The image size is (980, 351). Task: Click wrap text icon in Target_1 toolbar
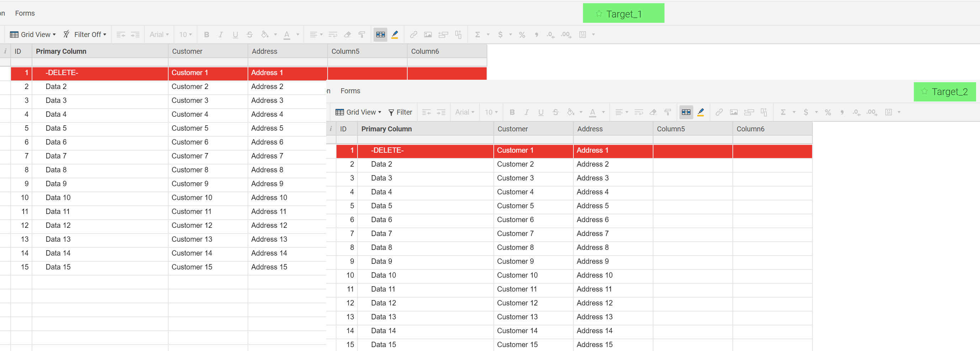333,35
